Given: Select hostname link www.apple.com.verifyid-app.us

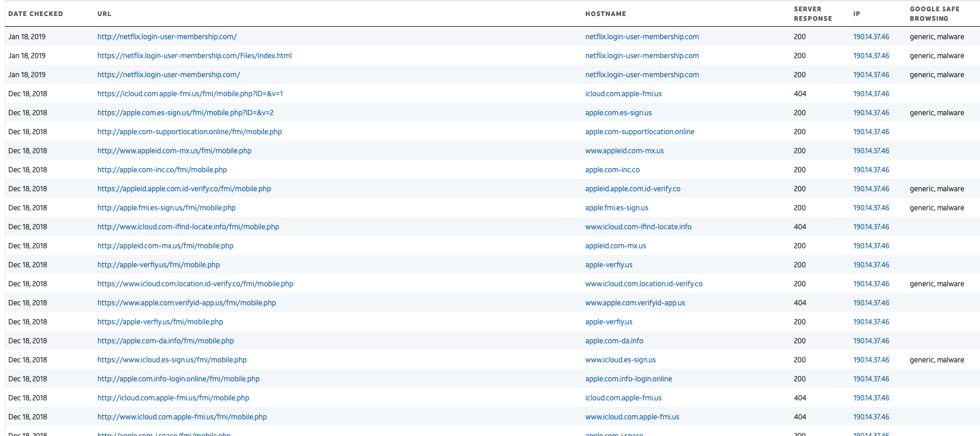Looking at the screenshot, I should [x=635, y=303].
